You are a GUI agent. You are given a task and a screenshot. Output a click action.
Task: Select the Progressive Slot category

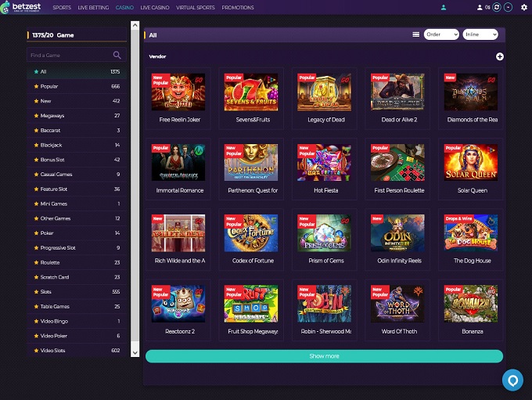[x=77, y=248]
